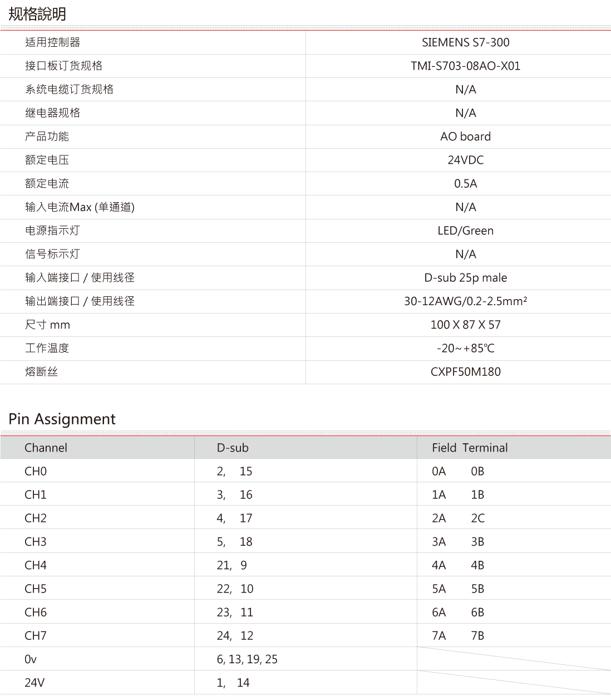
Task: Click the -20~+85℃ working temperature value
Action: coord(465,348)
